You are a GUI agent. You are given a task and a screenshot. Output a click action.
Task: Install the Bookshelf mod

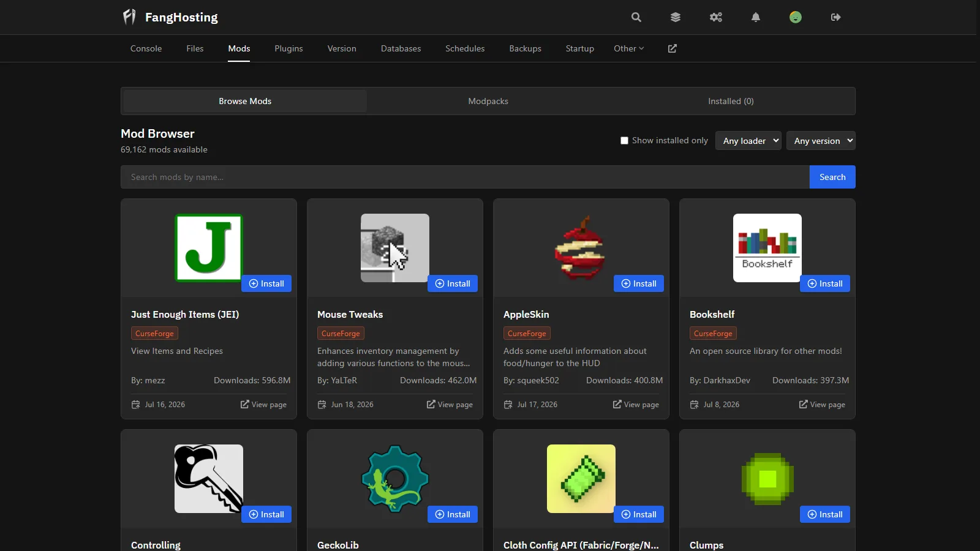tap(825, 283)
